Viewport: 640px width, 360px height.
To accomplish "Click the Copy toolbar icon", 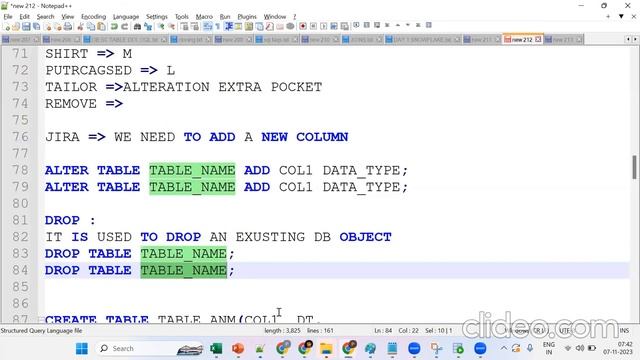I will (x=91, y=27).
